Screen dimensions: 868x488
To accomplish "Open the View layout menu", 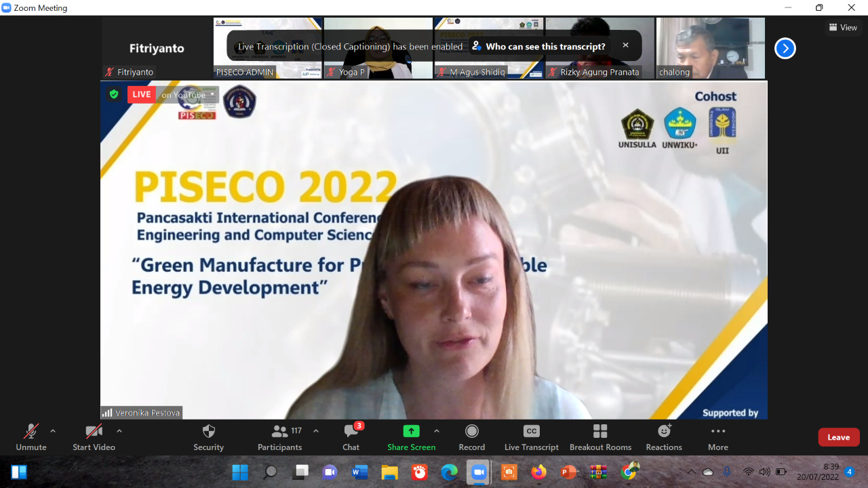I will 843,27.
